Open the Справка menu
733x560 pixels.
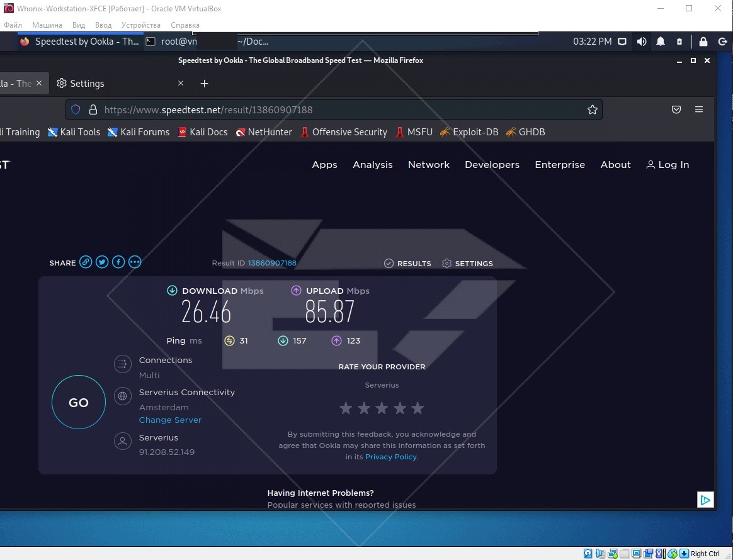[185, 25]
